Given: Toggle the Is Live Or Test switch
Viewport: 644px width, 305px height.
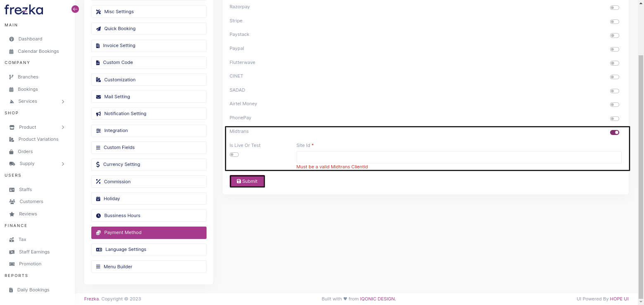Looking at the screenshot, I should [x=234, y=155].
